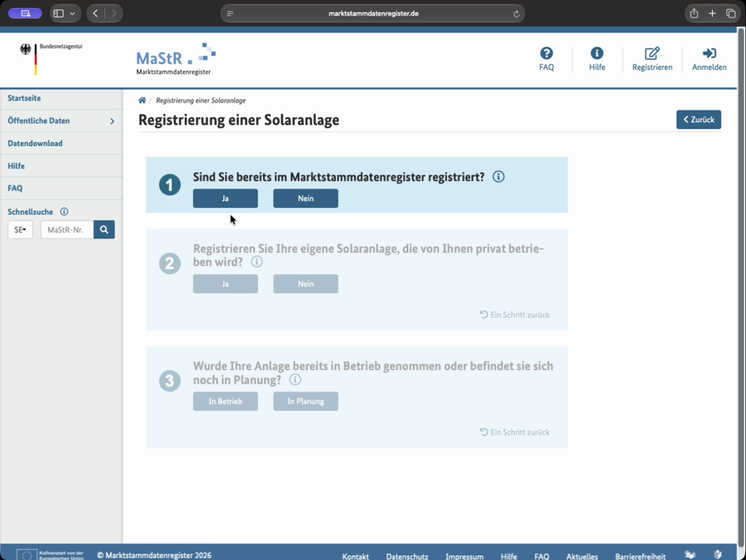This screenshot has width=746, height=560.
Task: Click the easy language icon in footer
Action: 717,555
